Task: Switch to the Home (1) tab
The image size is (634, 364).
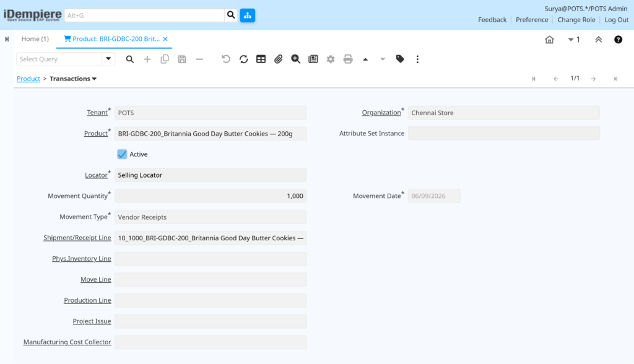Action: click(x=35, y=39)
